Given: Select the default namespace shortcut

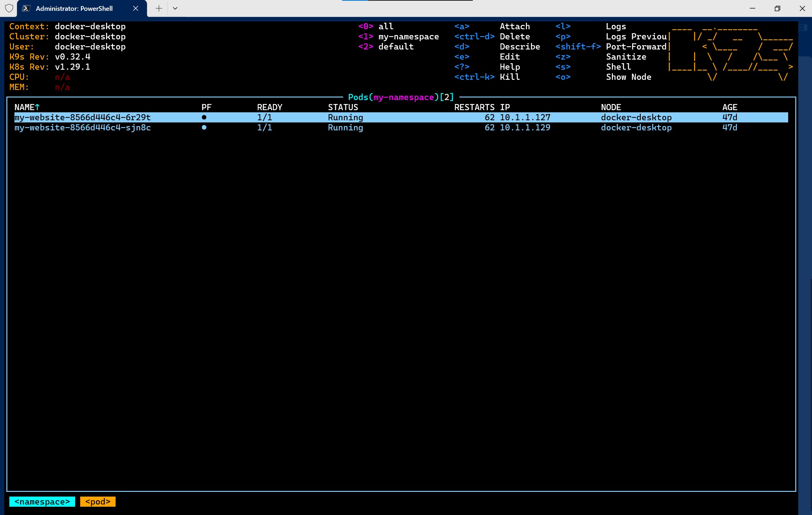Looking at the screenshot, I should click(x=396, y=47).
